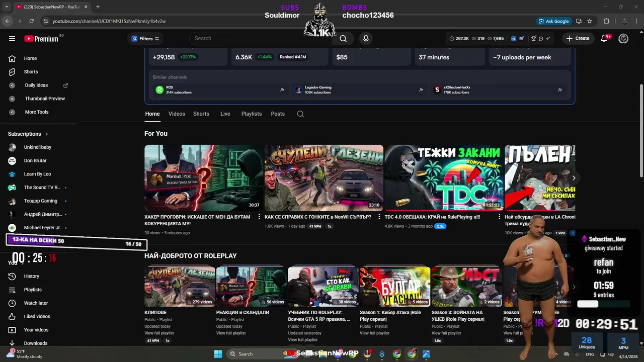Click the Create button
The image size is (644, 362).
pyautogui.click(x=578, y=39)
